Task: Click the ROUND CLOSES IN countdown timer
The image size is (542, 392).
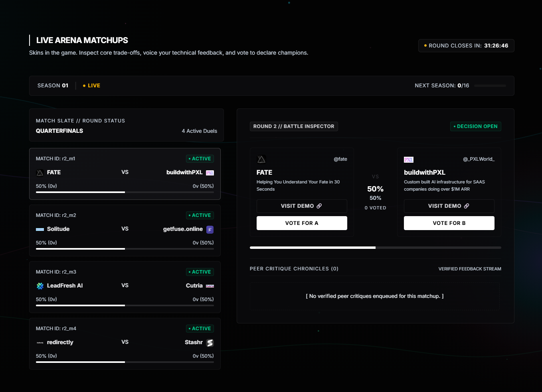Action: pos(466,46)
